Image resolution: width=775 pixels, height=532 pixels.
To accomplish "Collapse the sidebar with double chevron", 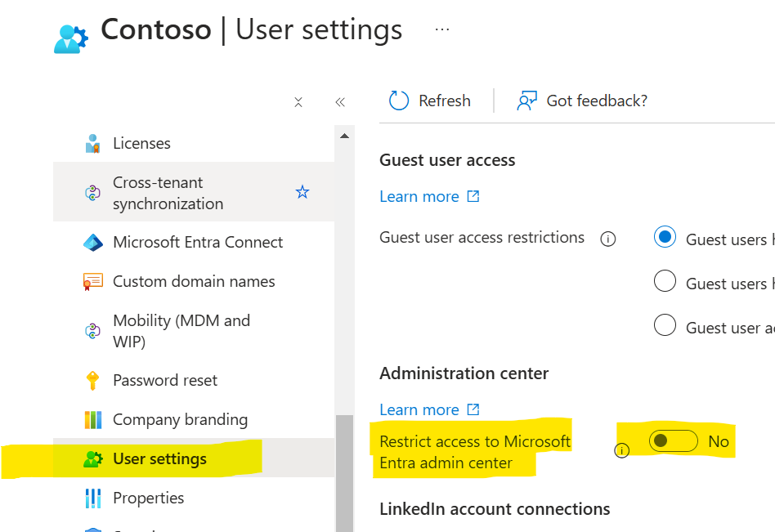I will point(339,102).
